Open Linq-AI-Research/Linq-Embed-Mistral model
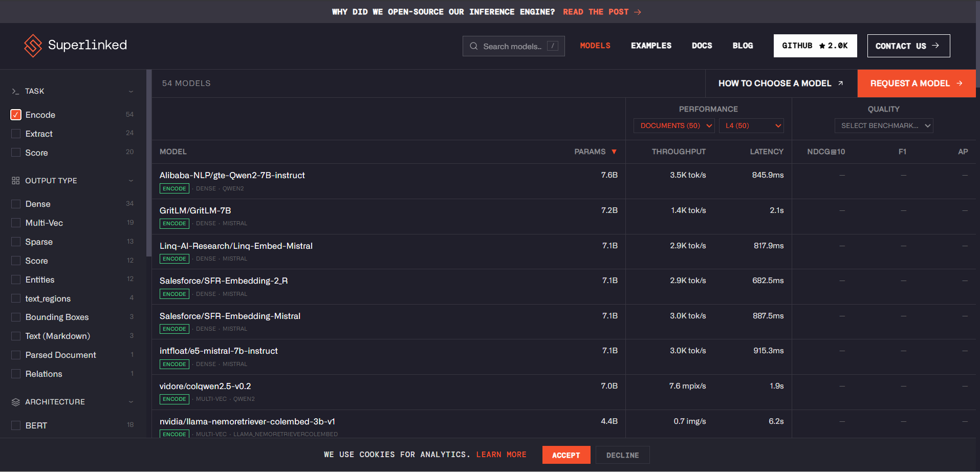 click(x=236, y=246)
